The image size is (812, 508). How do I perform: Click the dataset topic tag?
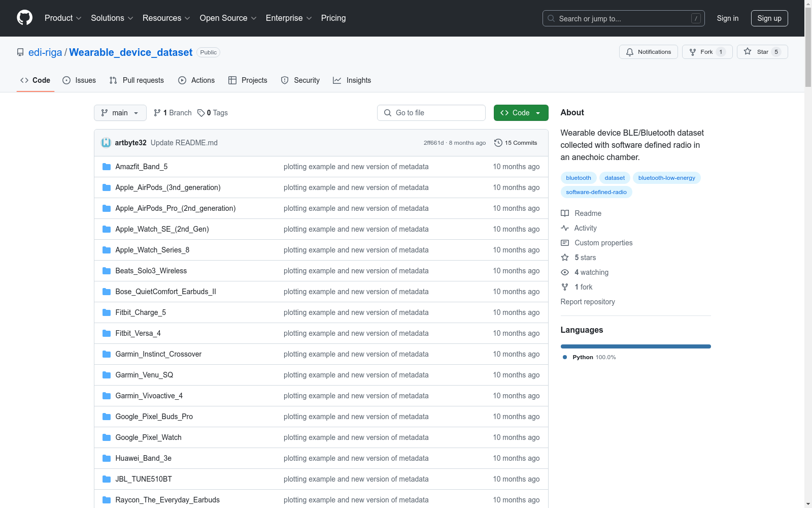(615, 178)
